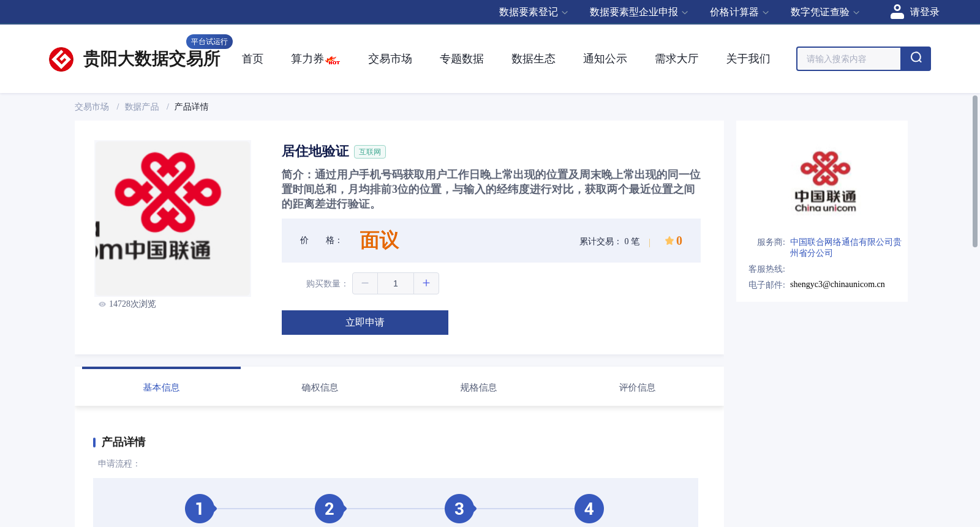980x527 pixels.
Task: Click the purchase quantity input showing 1
Action: point(396,283)
